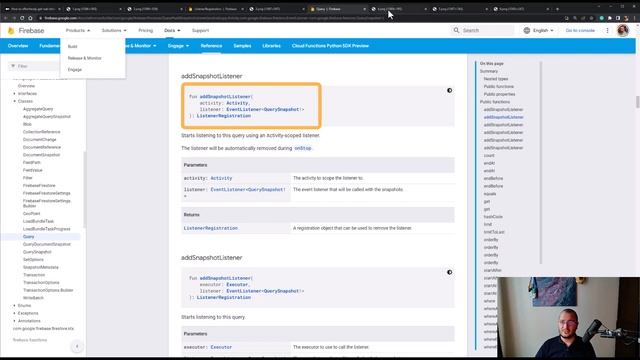Jump to Nested types in On this page
The width and height of the screenshot is (640, 360).
click(x=496, y=79)
